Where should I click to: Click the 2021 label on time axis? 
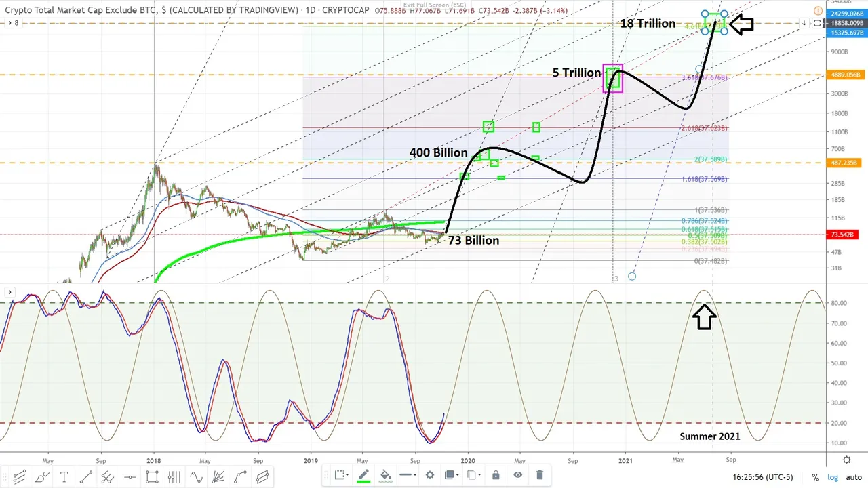[x=625, y=460]
